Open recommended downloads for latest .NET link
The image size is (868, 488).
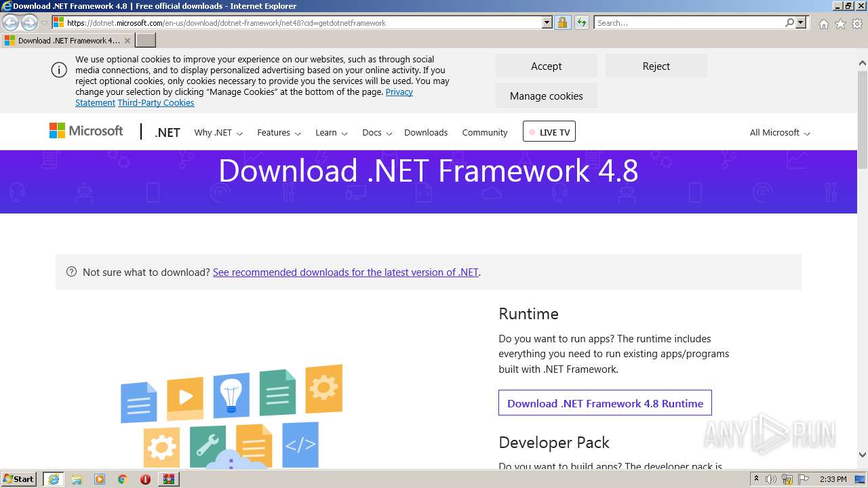[346, 272]
